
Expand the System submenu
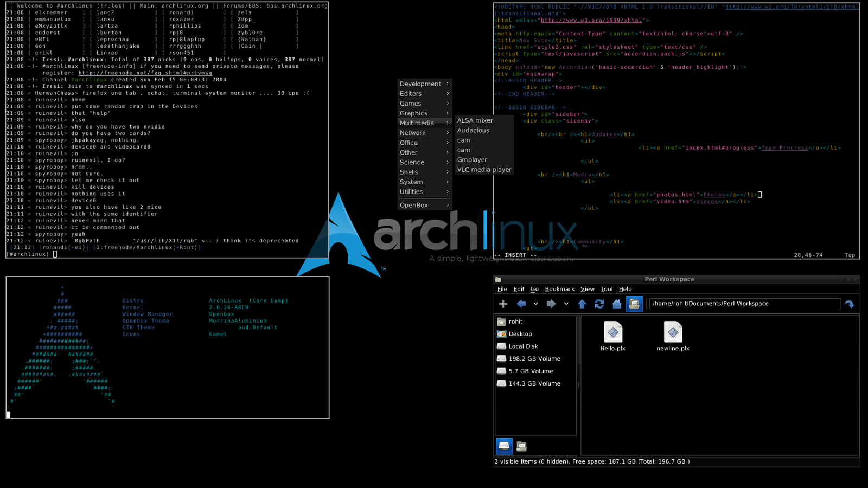point(424,182)
